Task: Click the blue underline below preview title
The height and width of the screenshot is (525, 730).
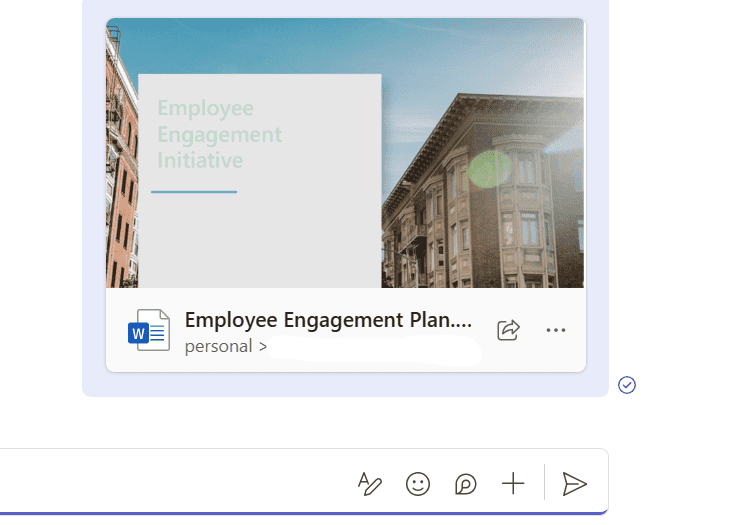Action: tap(194, 191)
